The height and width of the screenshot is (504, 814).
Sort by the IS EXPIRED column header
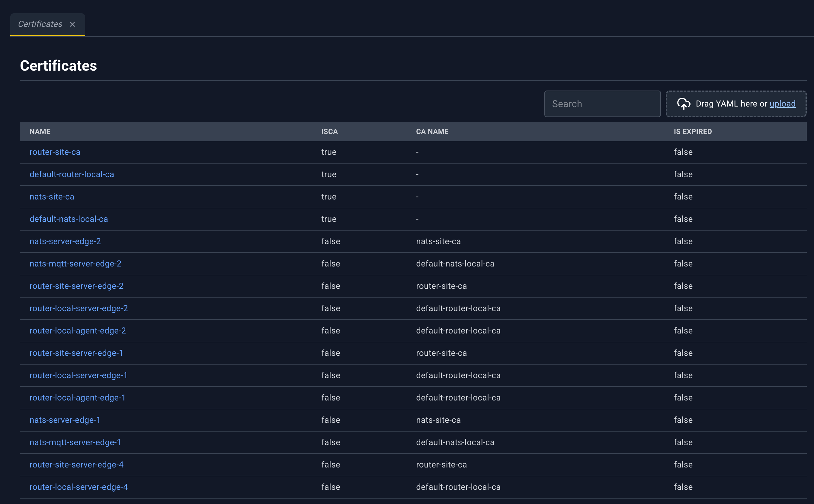pos(693,131)
